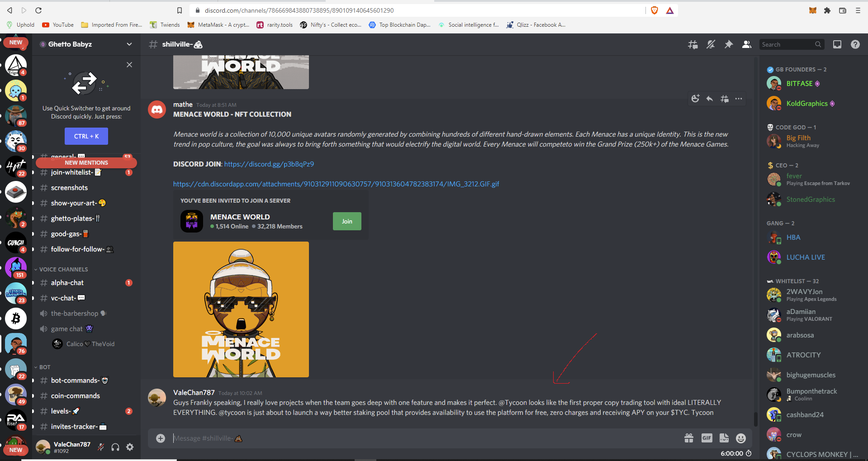
Task: Open User Settings gear
Action: pos(130,447)
